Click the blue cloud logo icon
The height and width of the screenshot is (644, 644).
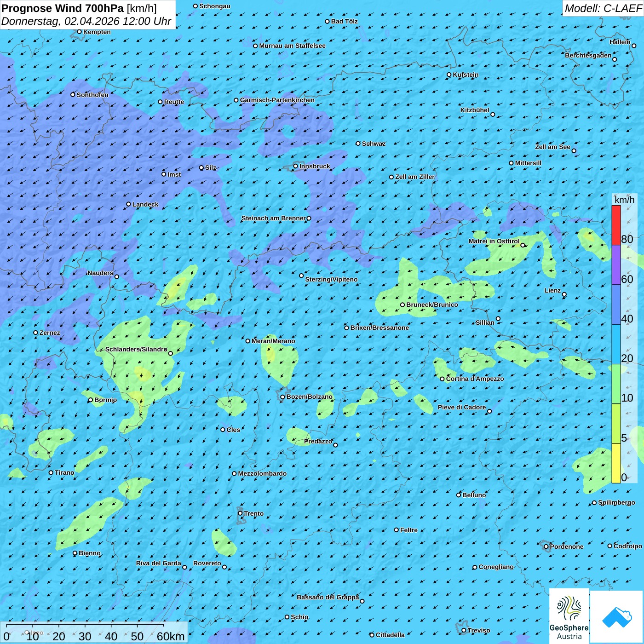[x=617, y=617]
